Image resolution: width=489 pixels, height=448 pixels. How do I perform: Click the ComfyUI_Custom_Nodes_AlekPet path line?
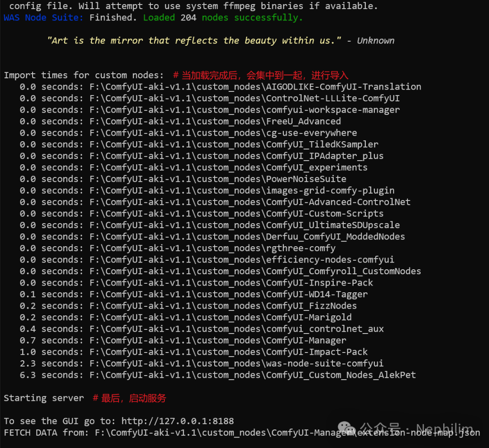click(218, 375)
